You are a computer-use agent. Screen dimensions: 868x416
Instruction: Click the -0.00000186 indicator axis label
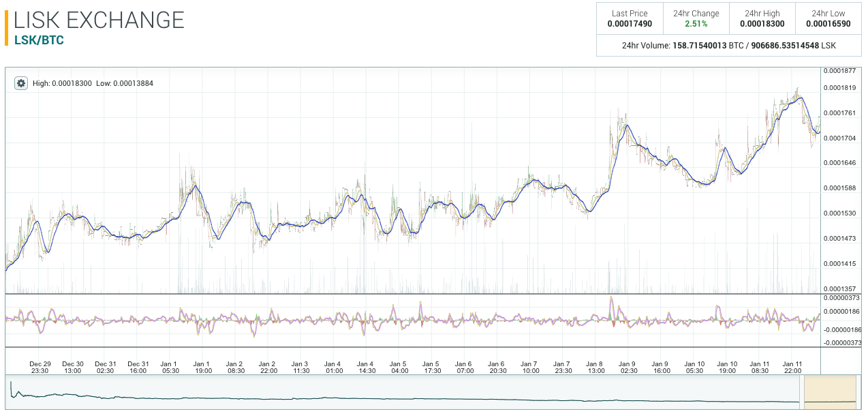(x=842, y=329)
